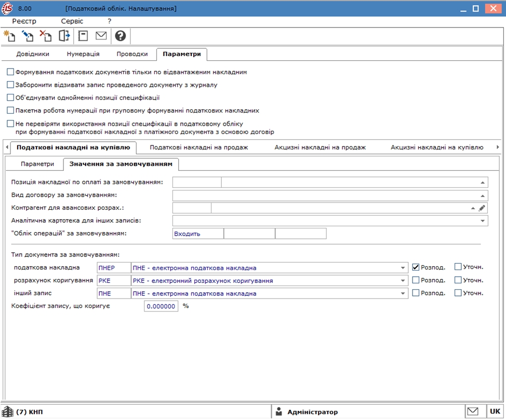Click the UK language indicator

point(495,411)
